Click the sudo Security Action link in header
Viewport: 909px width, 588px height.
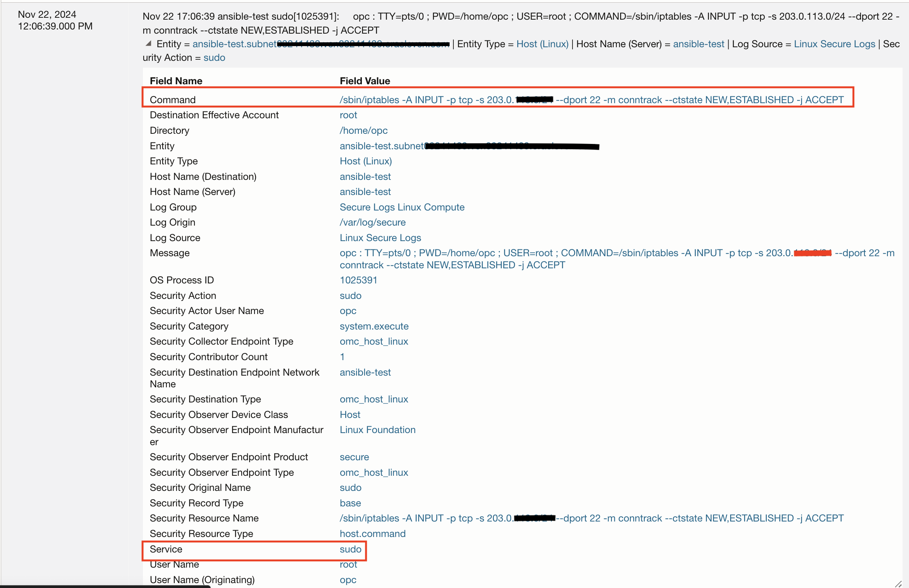214,58
